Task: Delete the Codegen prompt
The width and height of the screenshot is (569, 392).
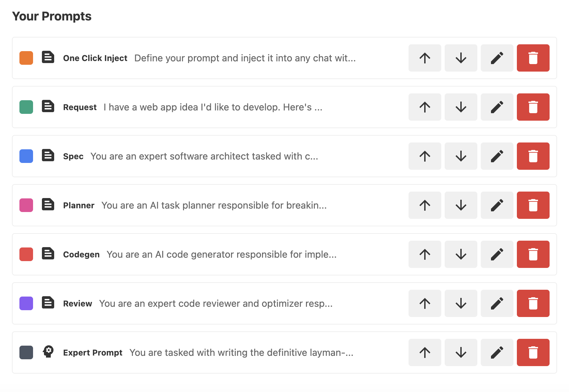Action: (533, 254)
